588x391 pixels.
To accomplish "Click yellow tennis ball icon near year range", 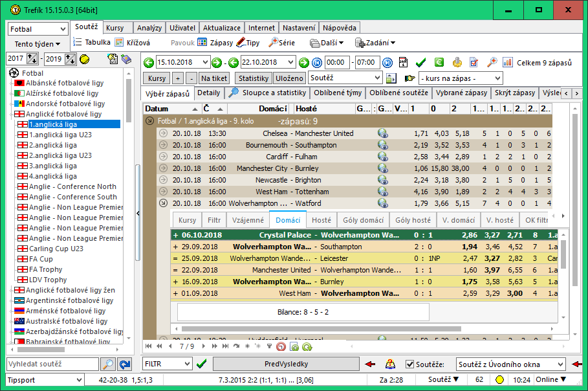I will click(85, 60).
